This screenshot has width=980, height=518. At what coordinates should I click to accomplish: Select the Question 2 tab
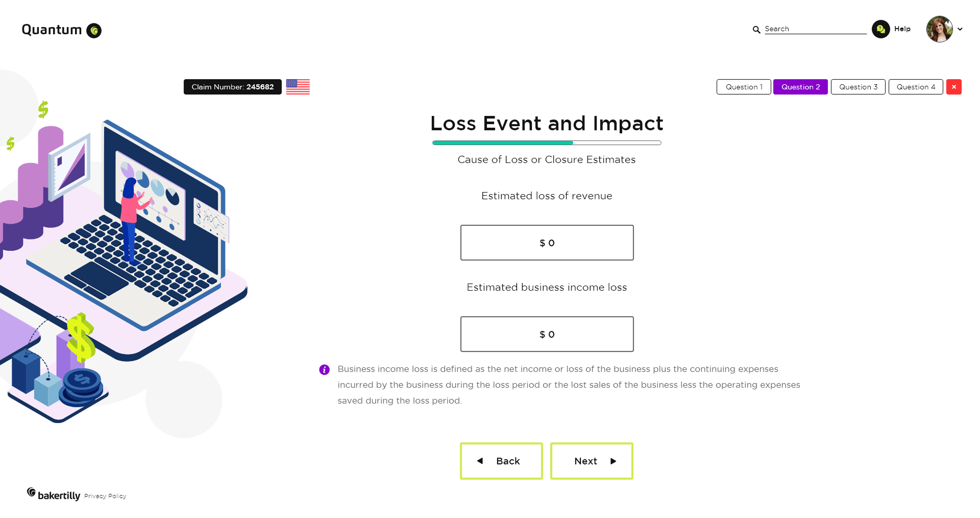pyautogui.click(x=800, y=87)
